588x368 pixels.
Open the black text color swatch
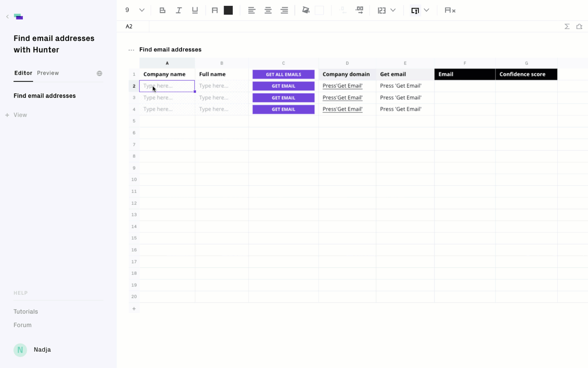[228, 10]
